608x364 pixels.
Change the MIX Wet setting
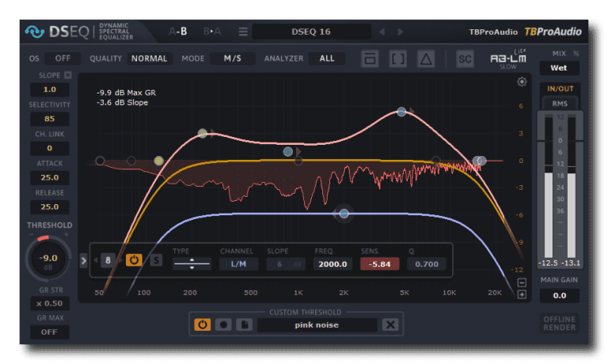click(559, 68)
